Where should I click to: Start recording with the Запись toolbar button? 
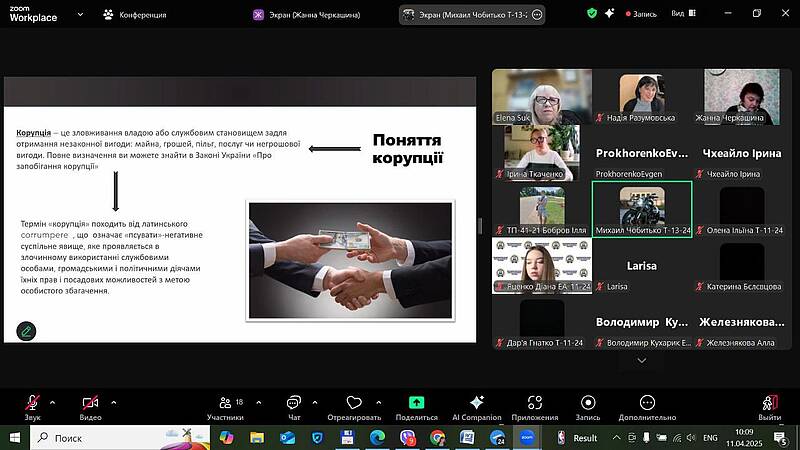pyautogui.click(x=587, y=402)
